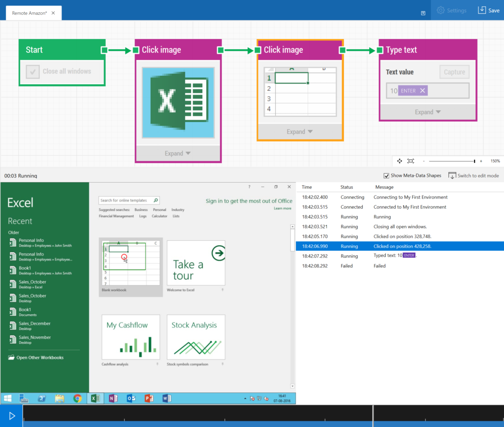Open PowerShell from the remote taskbar
This screenshot has width=504, height=427.
tap(41, 398)
